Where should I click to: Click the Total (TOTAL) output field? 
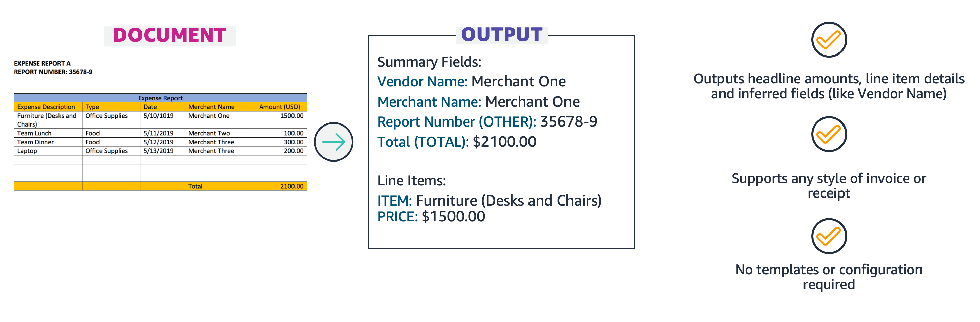[x=457, y=142]
